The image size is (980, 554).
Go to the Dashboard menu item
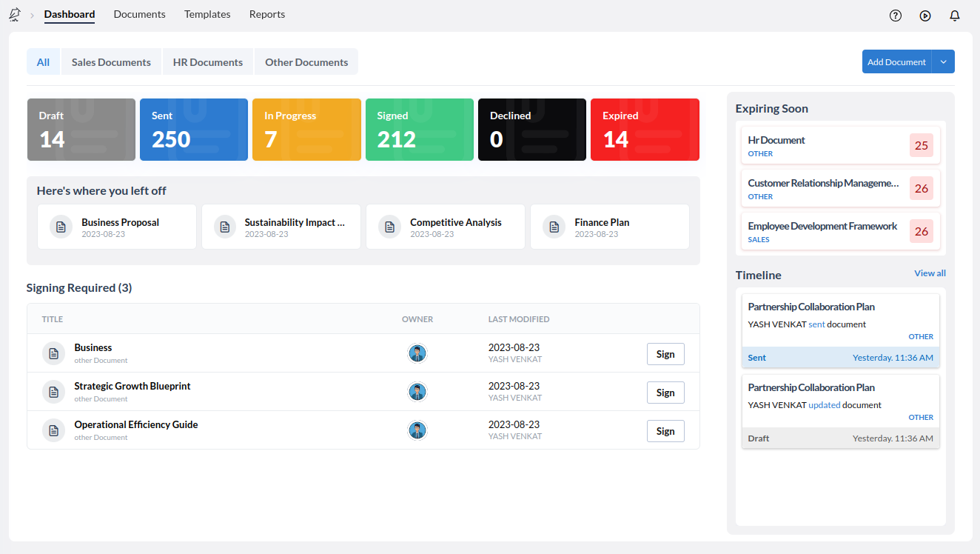tap(70, 14)
